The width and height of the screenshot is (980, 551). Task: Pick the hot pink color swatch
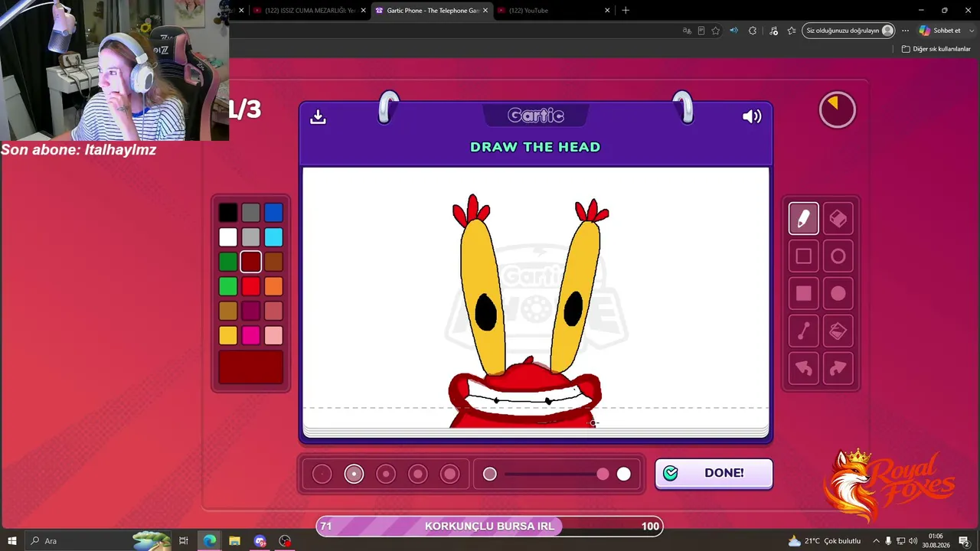(x=251, y=335)
